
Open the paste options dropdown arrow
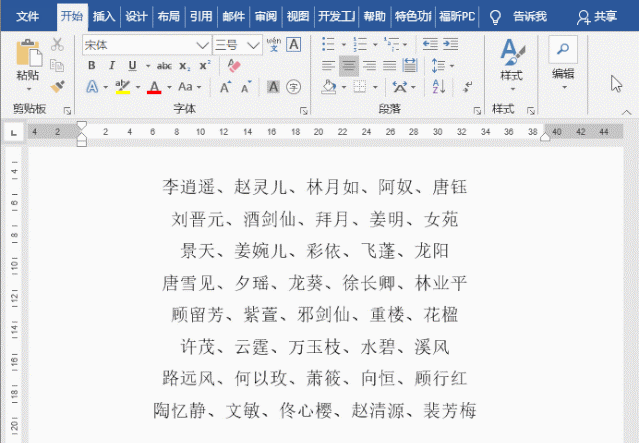coord(29,89)
